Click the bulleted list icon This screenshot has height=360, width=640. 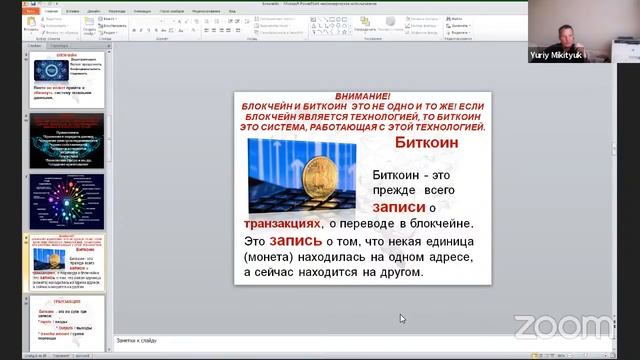[207, 21]
